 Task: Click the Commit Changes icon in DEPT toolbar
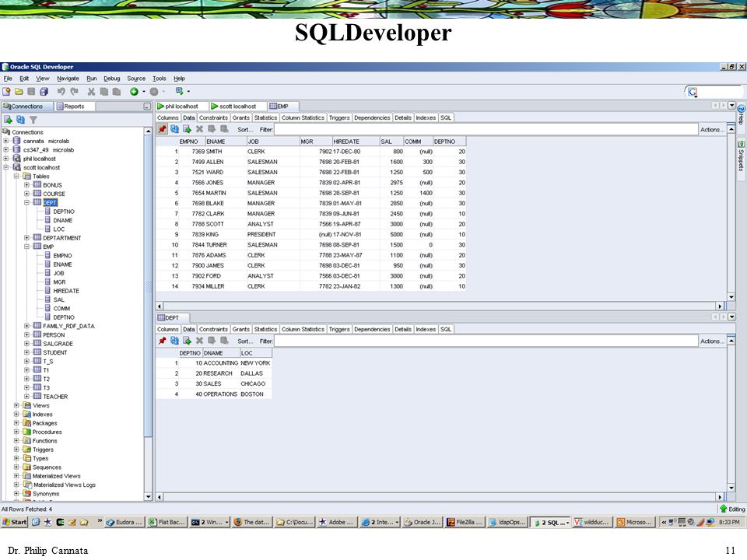coord(212,341)
